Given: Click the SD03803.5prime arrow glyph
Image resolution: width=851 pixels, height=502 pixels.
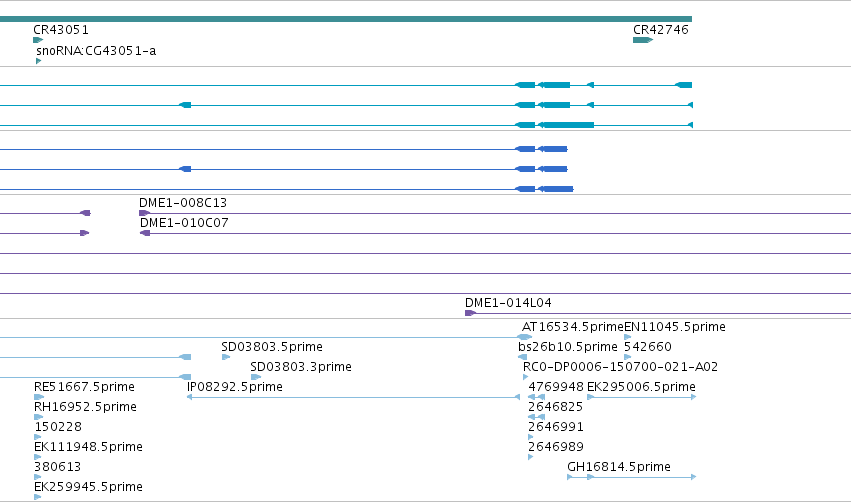Looking at the screenshot, I should [226, 357].
